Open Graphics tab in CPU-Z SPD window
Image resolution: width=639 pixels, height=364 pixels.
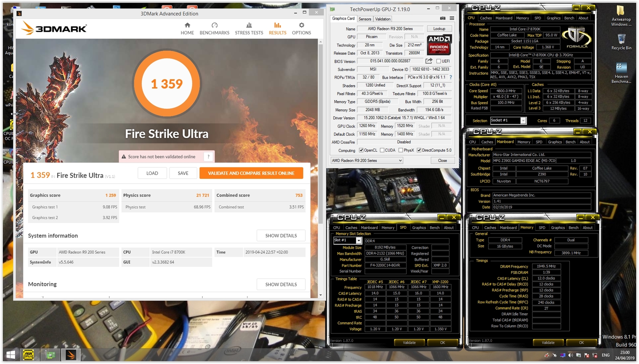[419, 228]
